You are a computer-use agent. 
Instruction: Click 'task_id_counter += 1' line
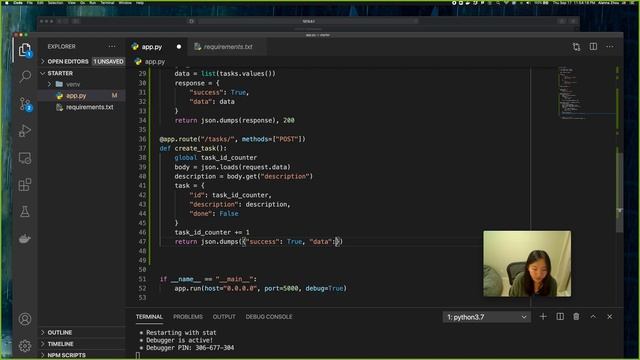coord(212,233)
